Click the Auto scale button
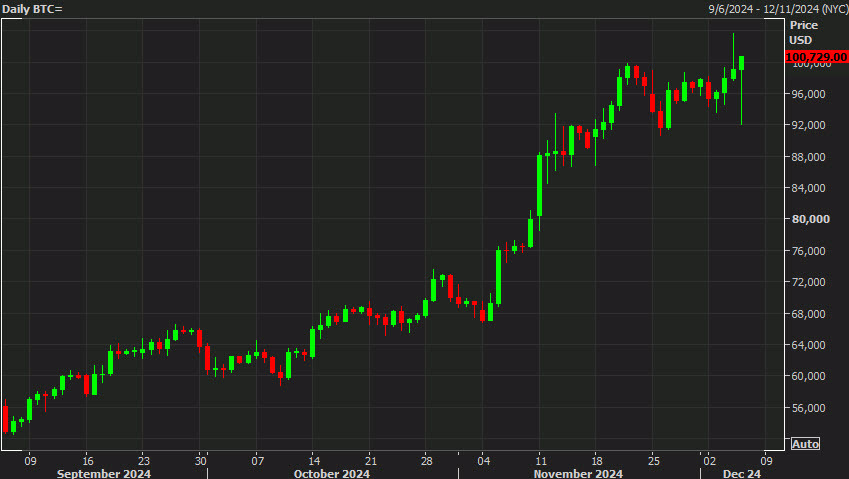Screen dimensions: 849x479 point(805,444)
